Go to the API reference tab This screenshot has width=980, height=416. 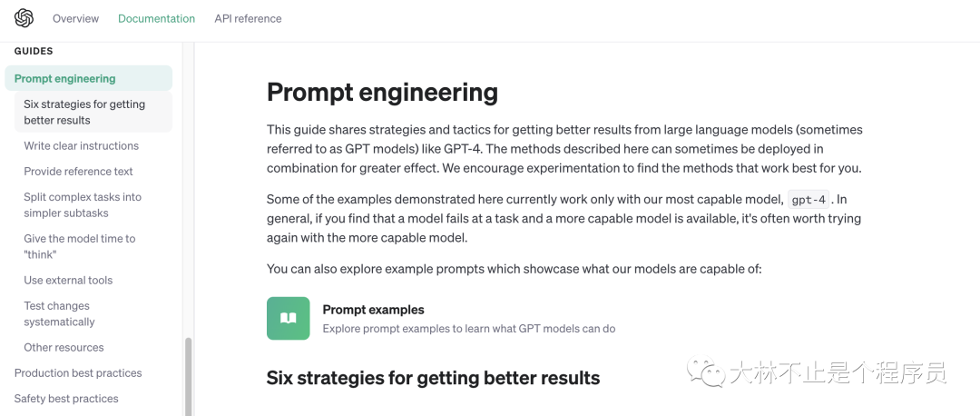click(x=248, y=19)
